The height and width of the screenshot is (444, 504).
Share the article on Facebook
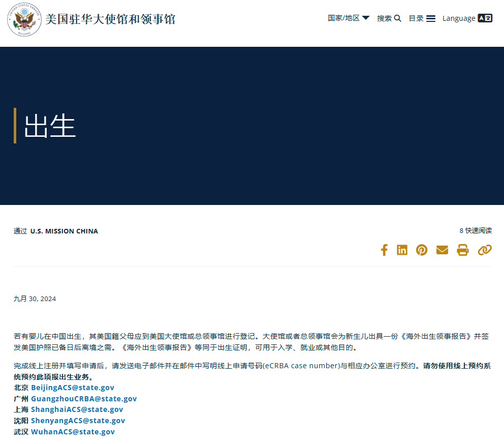tap(384, 250)
